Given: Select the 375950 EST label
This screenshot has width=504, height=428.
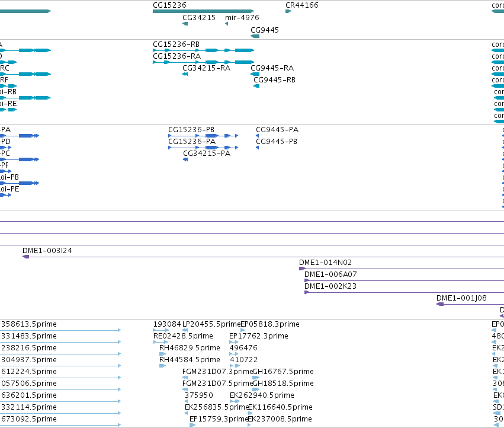Looking at the screenshot, I should [x=198, y=395].
